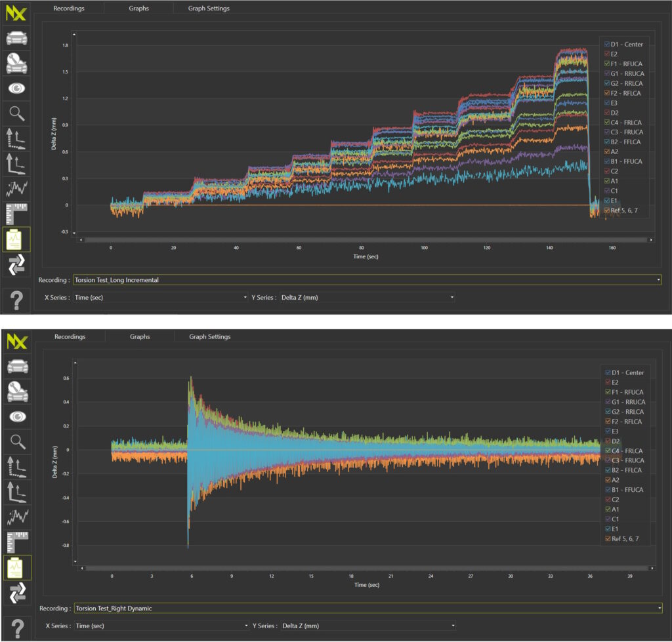Image resolution: width=672 pixels, height=642 pixels.
Task: Open Recording dropdown showing Torsion Test_Long Incremental
Action: (x=367, y=280)
